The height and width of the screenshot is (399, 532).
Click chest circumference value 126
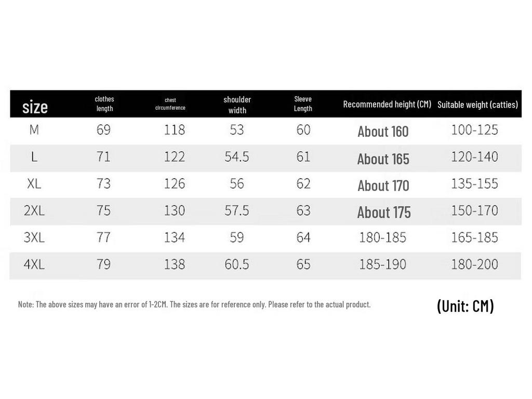(x=175, y=184)
